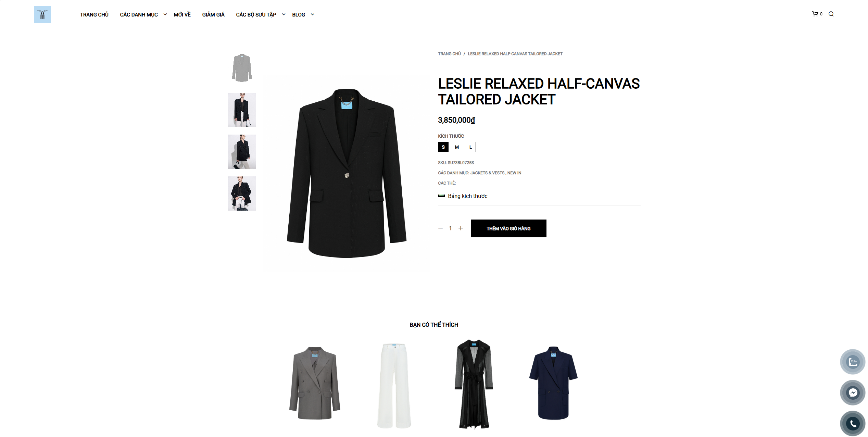This screenshot has height=437, width=868.
Task: Select size L option
Action: (470, 147)
